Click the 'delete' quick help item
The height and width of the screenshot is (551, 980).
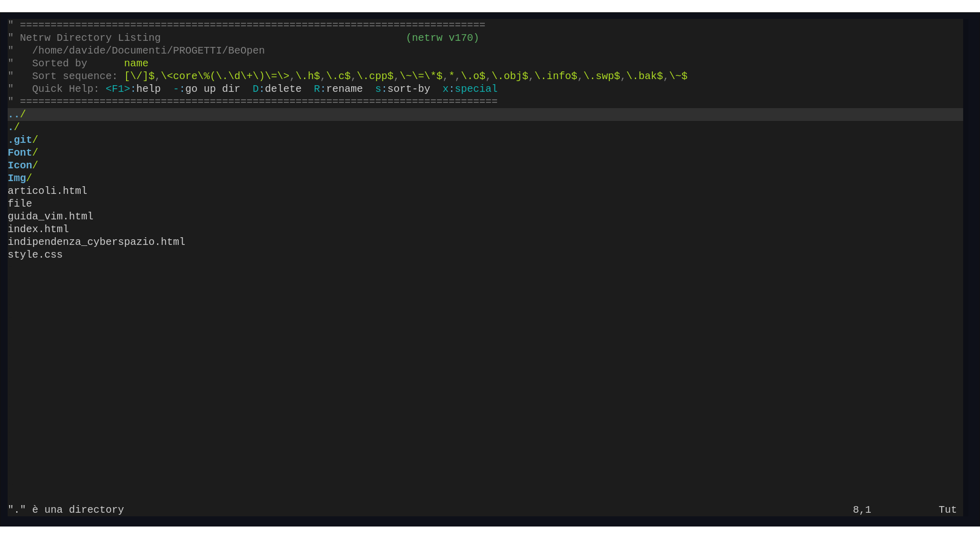click(283, 89)
